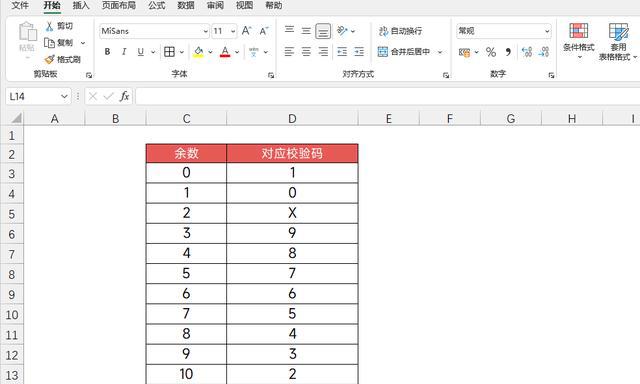
Task: Select column D header
Action: point(292,118)
